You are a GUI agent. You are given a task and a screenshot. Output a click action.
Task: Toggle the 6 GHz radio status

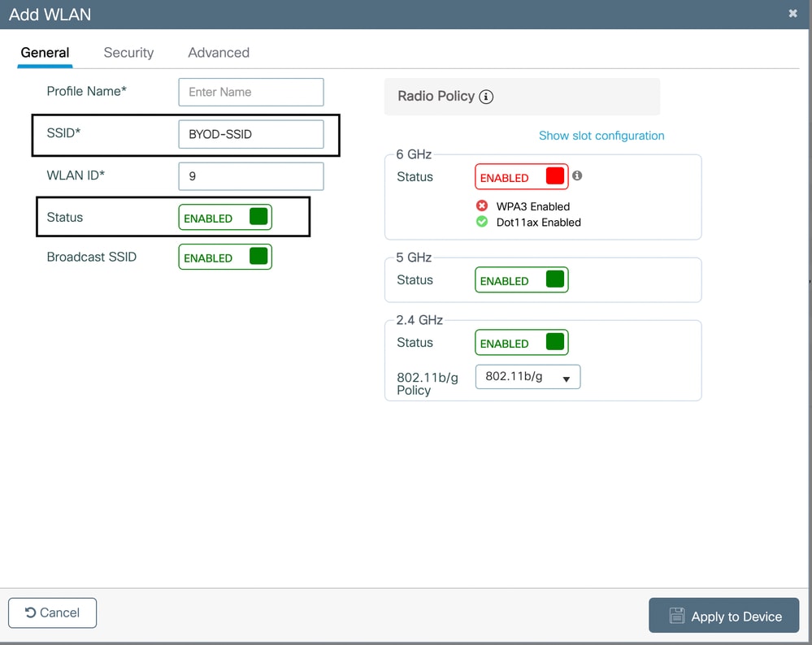tap(521, 175)
